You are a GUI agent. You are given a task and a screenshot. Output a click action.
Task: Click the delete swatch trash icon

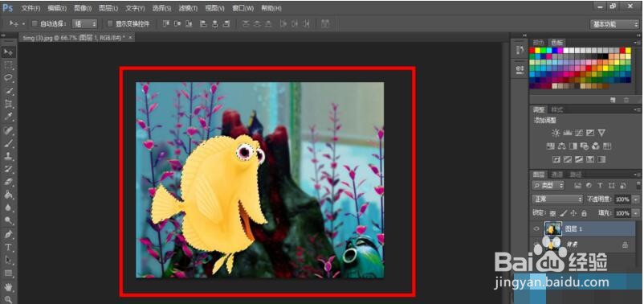[626, 100]
